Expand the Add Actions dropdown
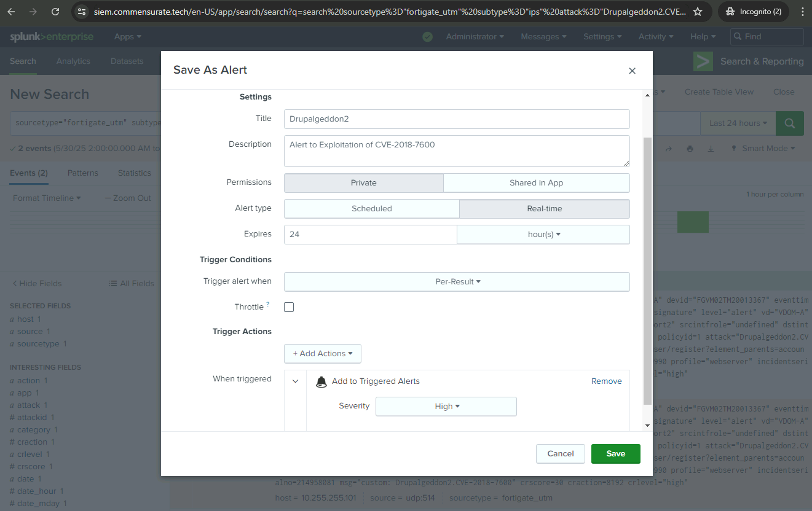The width and height of the screenshot is (812, 511). (x=322, y=354)
